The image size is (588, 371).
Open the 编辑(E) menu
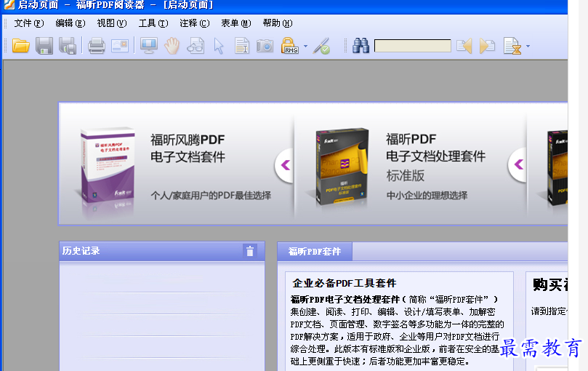[71, 23]
